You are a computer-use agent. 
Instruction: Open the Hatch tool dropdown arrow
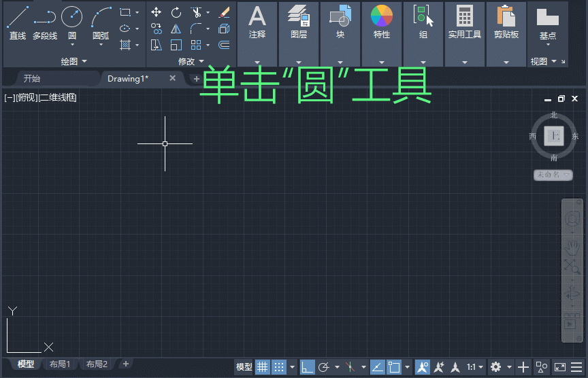[137, 45]
